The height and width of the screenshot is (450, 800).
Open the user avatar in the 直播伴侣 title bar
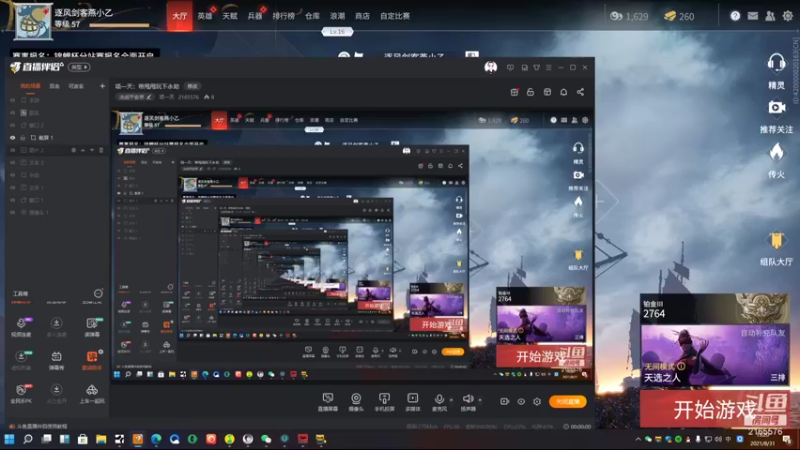pyautogui.click(x=491, y=67)
